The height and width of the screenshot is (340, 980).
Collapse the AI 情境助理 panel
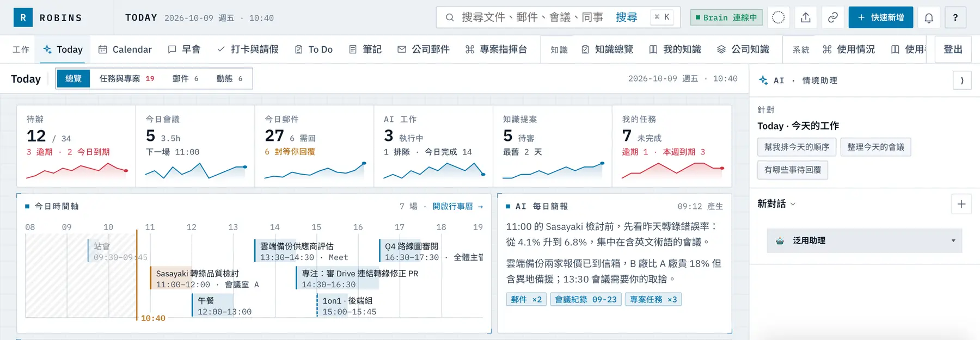[962, 81]
